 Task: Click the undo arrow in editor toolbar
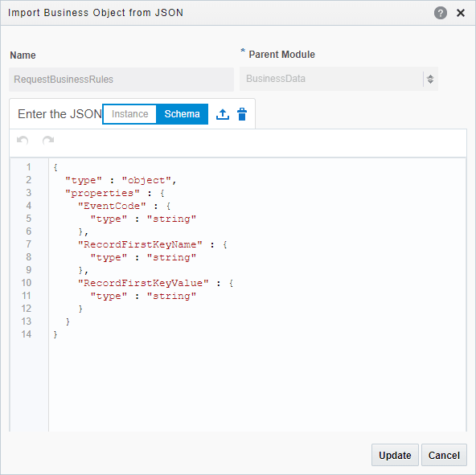coord(23,140)
